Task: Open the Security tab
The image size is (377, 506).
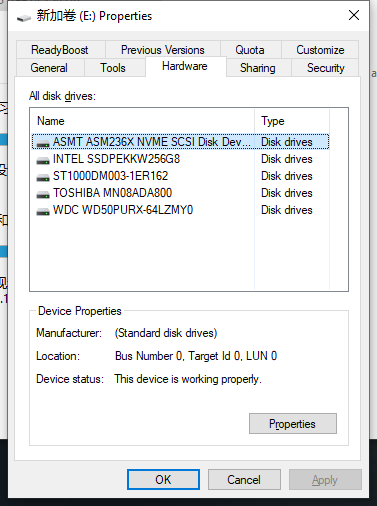Action: pyautogui.click(x=325, y=68)
